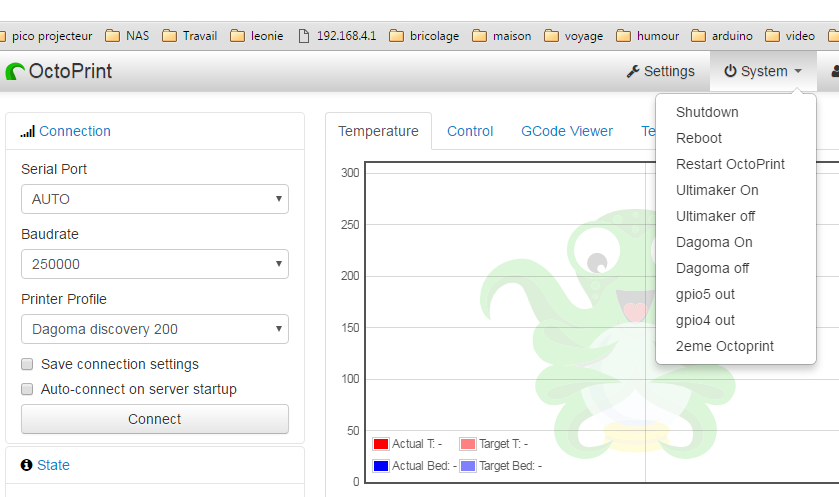This screenshot has width=839, height=497.
Task: Click the blue Actual Bed legend swatch
Action: 381,466
